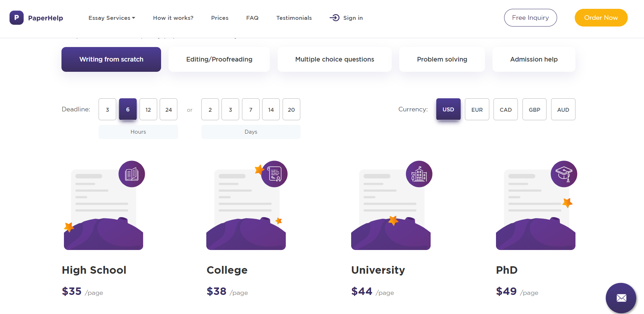Click the Free Inquiry button
Viewport: 644px width, 314px height.
(531, 18)
